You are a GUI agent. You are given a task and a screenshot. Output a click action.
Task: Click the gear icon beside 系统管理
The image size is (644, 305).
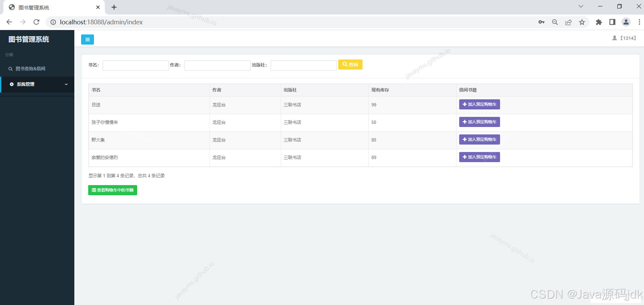pyautogui.click(x=12, y=84)
